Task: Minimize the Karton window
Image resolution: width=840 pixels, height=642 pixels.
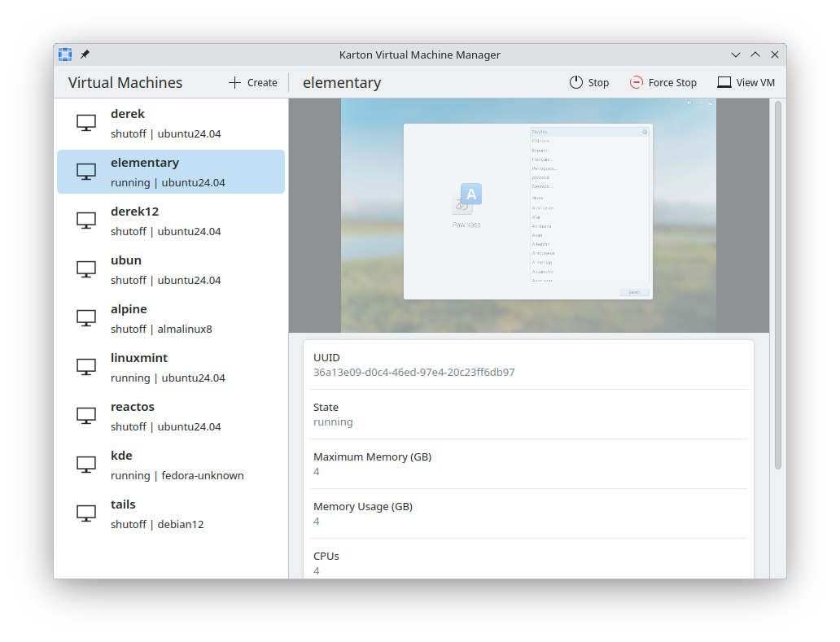Action: click(736, 55)
